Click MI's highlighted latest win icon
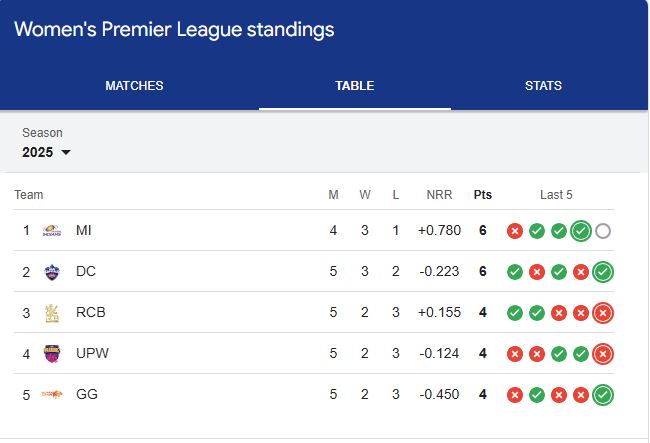This screenshot has width=650, height=443. click(581, 231)
